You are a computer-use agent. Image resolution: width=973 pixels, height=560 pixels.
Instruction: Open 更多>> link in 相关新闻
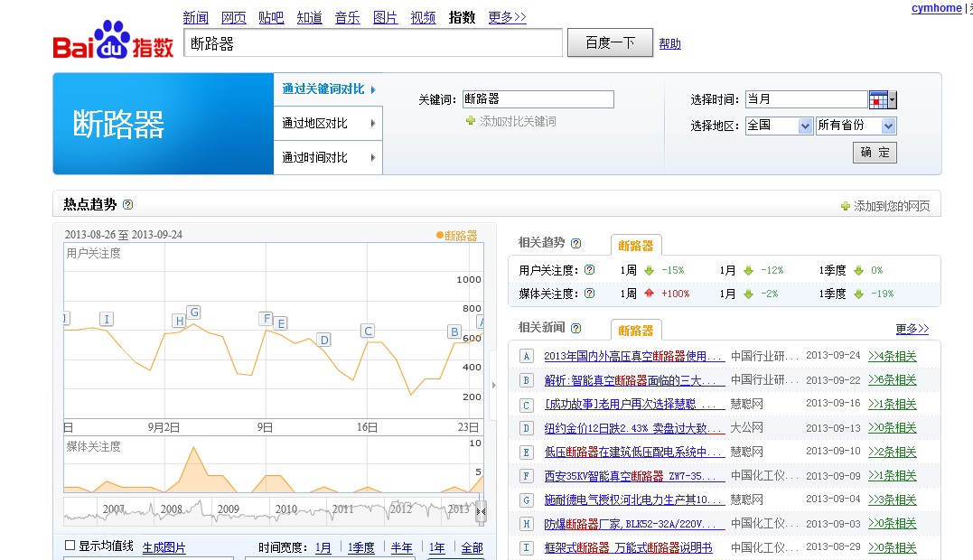(912, 329)
